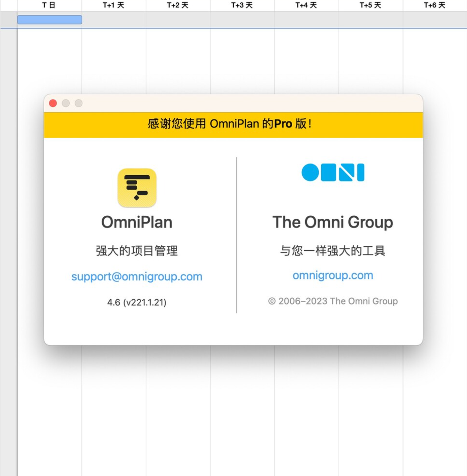This screenshot has width=467, height=476.
Task: Click the 'T+1 天' column header
Action: tap(113, 5)
